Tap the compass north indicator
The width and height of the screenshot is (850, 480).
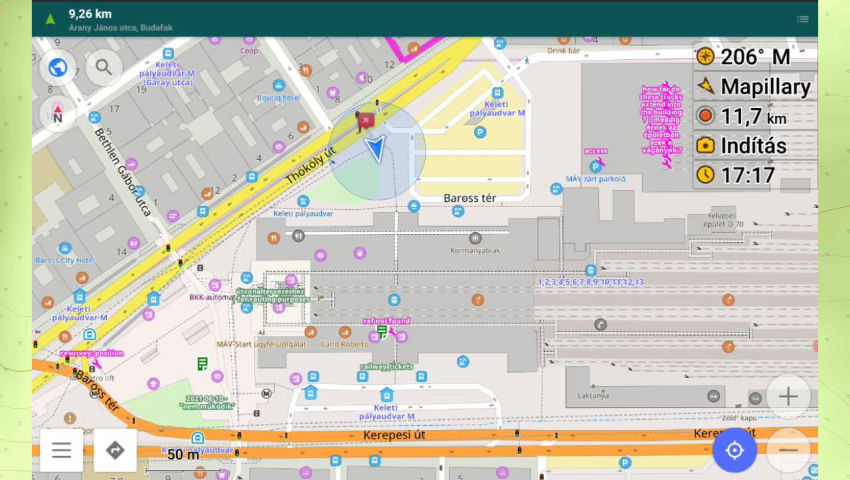(x=57, y=114)
